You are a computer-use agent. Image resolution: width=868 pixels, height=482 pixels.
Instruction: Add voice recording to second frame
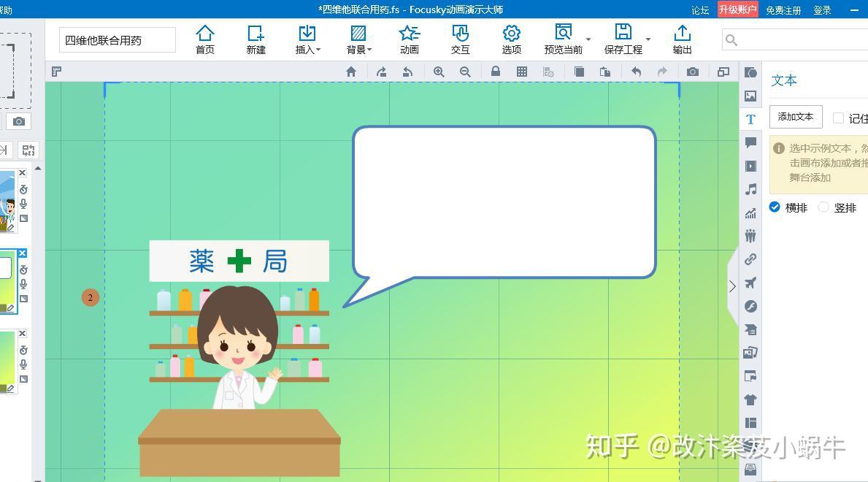pos(23,284)
